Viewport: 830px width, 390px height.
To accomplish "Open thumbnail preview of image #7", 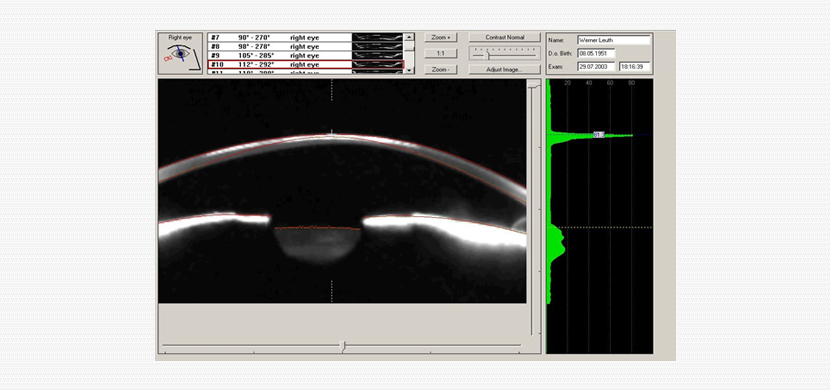I will click(x=377, y=38).
